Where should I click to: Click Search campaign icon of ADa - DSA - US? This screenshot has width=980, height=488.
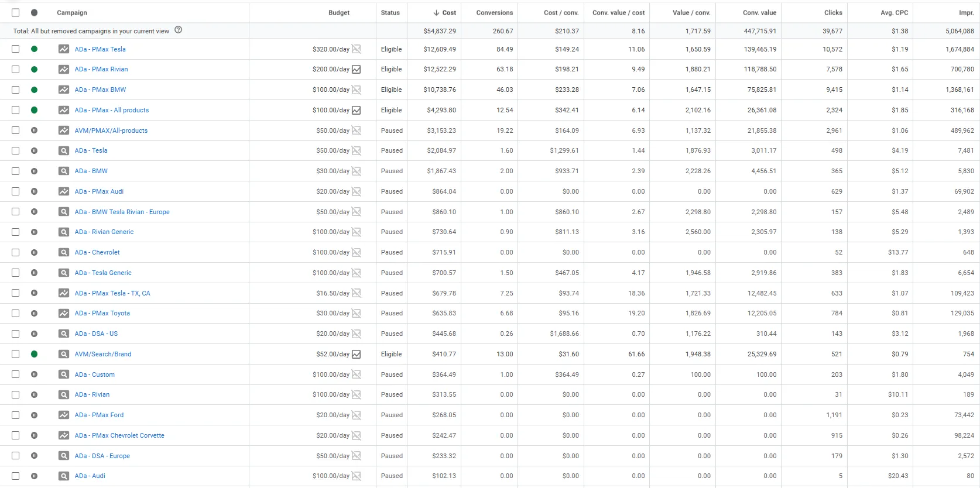click(x=64, y=334)
